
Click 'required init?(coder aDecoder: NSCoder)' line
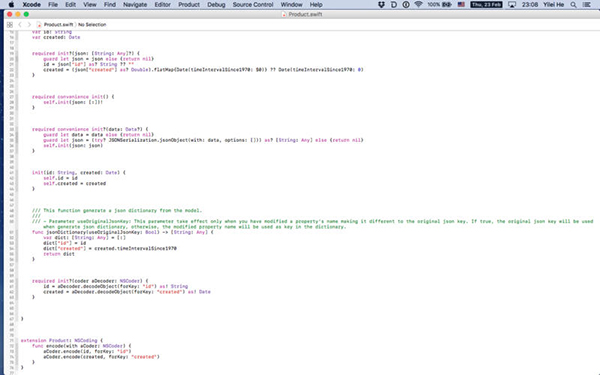[x=90, y=280]
